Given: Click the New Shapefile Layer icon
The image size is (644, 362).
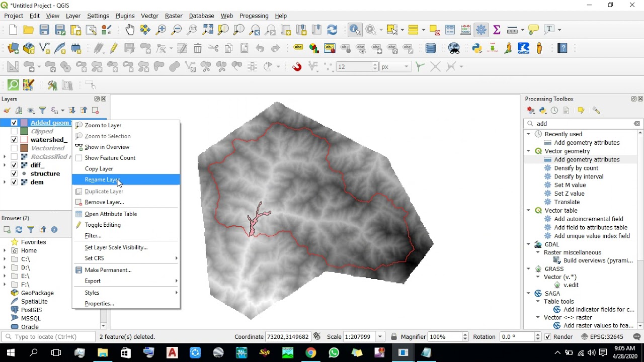Looking at the screenshot, I should pyautogui.click(x=44, y=48).
